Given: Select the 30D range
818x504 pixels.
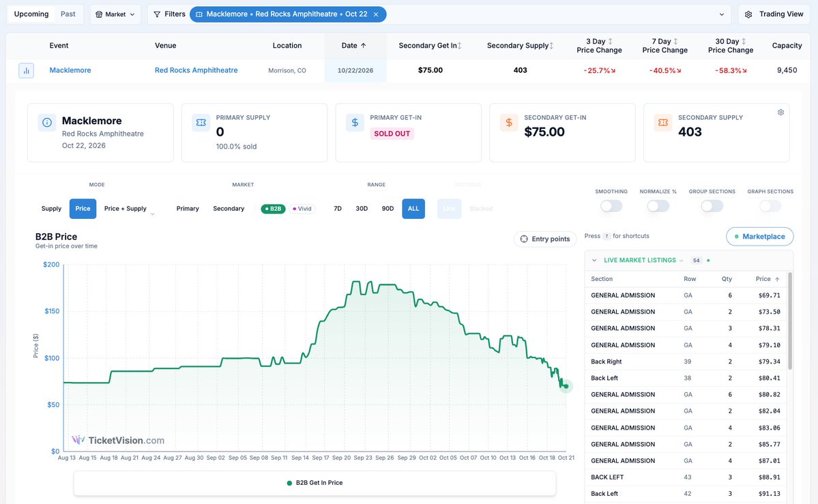Looking at the screenshot, I should pyautogui.click(x=362, y=209).
